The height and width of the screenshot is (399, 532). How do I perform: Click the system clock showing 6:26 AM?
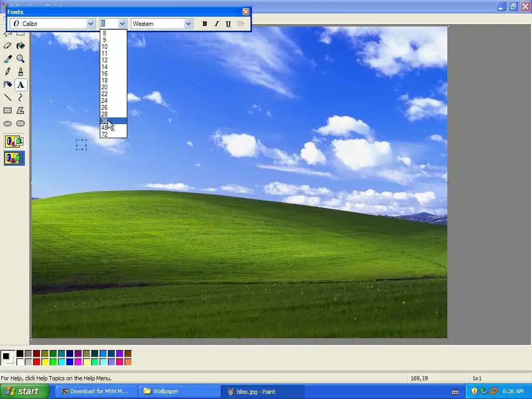click(x=513, y=392)
